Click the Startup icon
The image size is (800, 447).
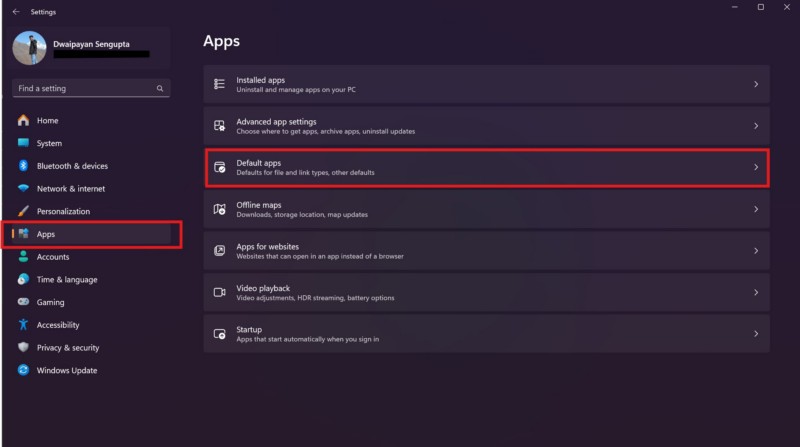pos(220,334)
